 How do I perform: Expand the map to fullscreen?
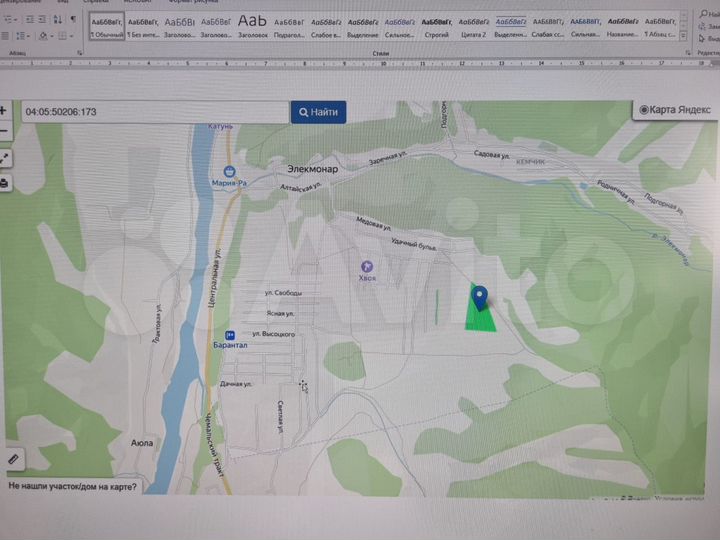[4, 159]
